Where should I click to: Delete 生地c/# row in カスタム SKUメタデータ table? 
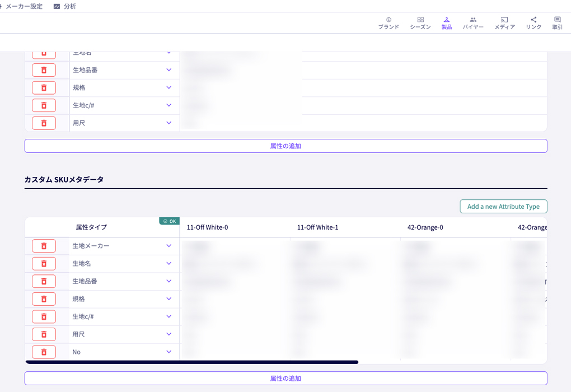point(44,316)
